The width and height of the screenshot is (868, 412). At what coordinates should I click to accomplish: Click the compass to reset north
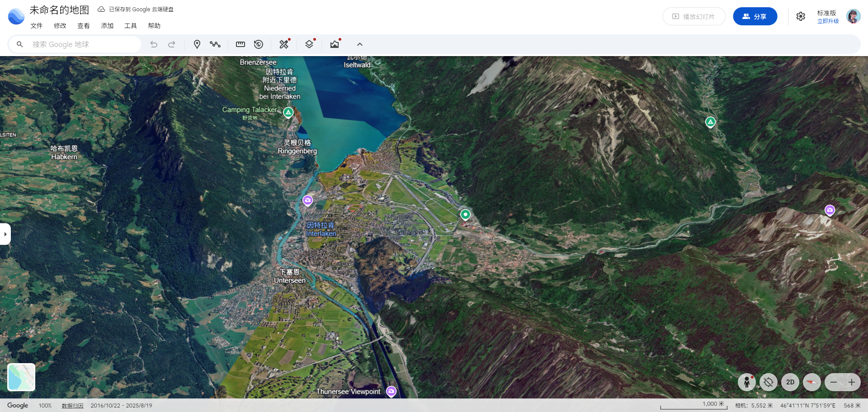pyautogui.click(x=812, y=382)
